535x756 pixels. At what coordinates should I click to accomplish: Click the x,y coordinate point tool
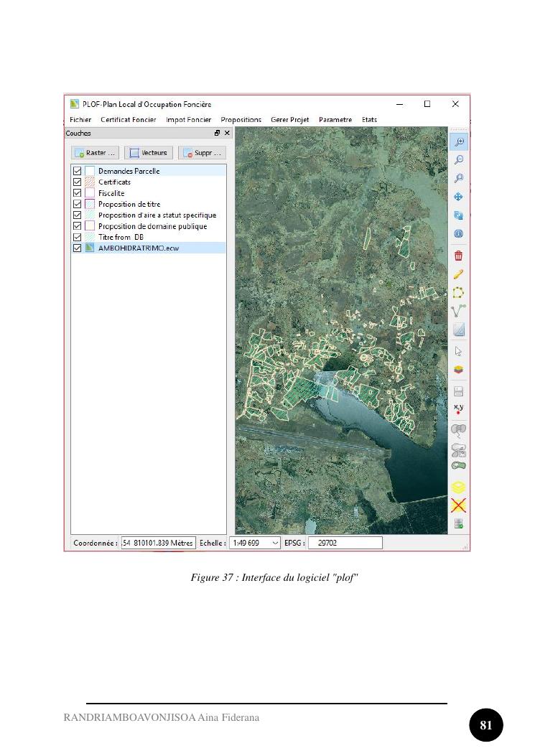458,409
